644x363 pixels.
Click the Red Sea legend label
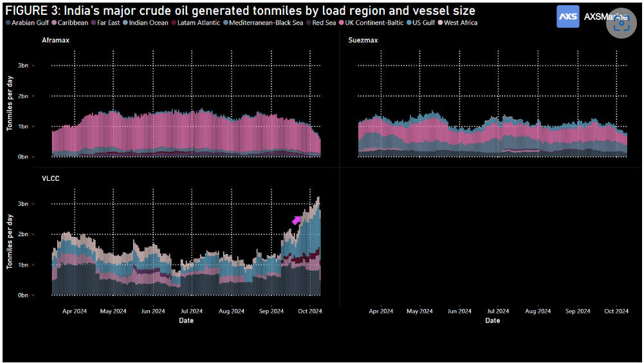pos(324,23)
